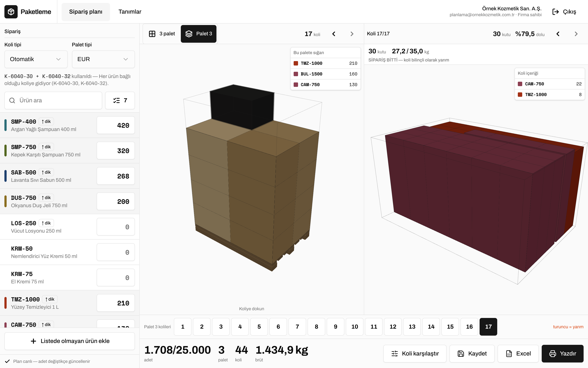Select the Palet 3 tab
Viewport: 588px width, 368px height.
pos(198,34)
